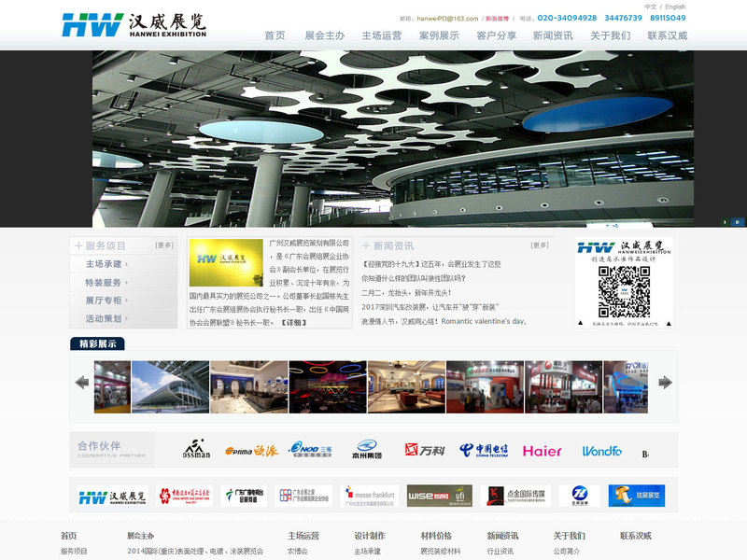The width and height of the screenshot is (747, 560).
Task: Open gallery photo of convention center exterior
Action: [x=170, y=386]
